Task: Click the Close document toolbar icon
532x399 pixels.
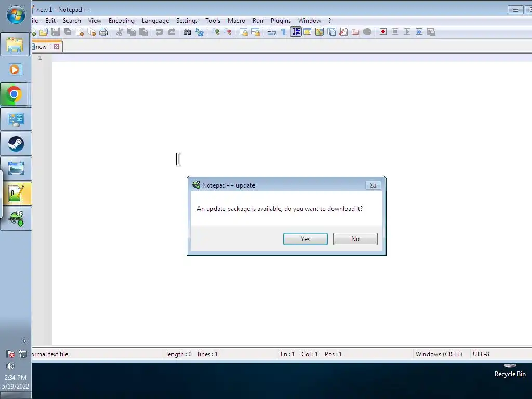Action: click(80, 32)
